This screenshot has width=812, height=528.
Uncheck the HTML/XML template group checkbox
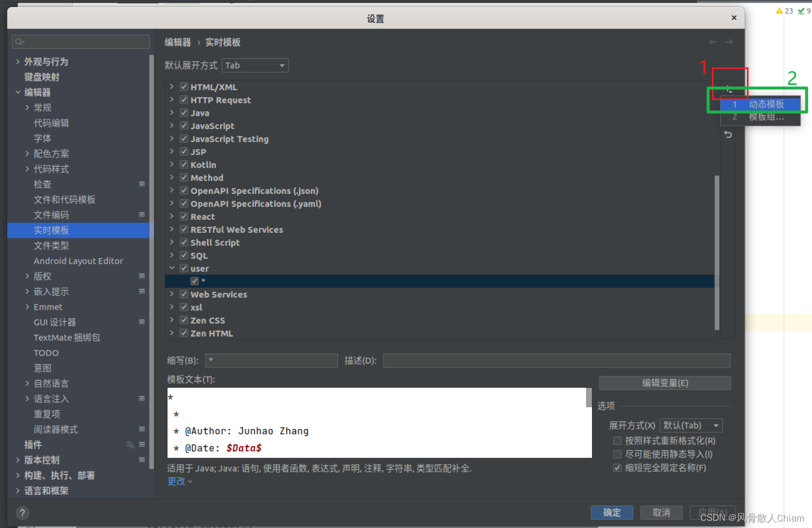pos(184,86)
